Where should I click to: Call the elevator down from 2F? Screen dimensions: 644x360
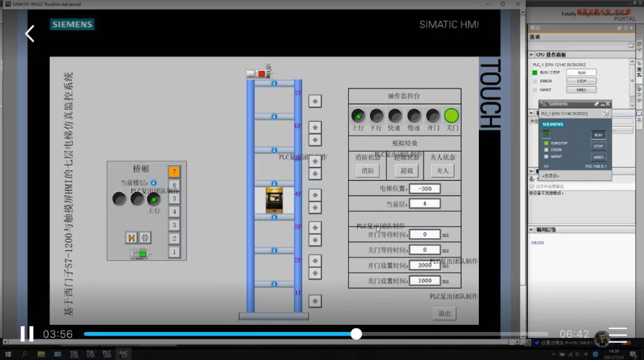(315, 274)
